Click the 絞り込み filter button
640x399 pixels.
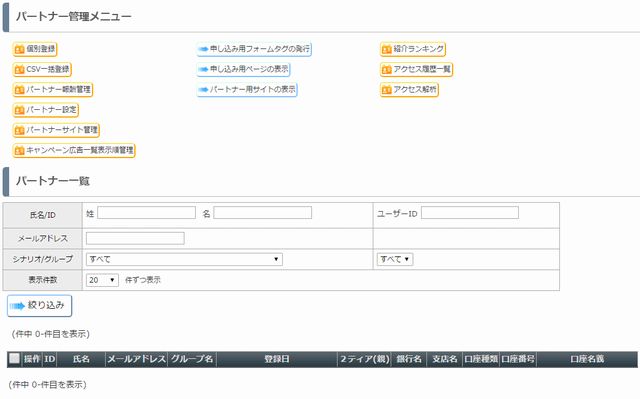pos(40,306)
